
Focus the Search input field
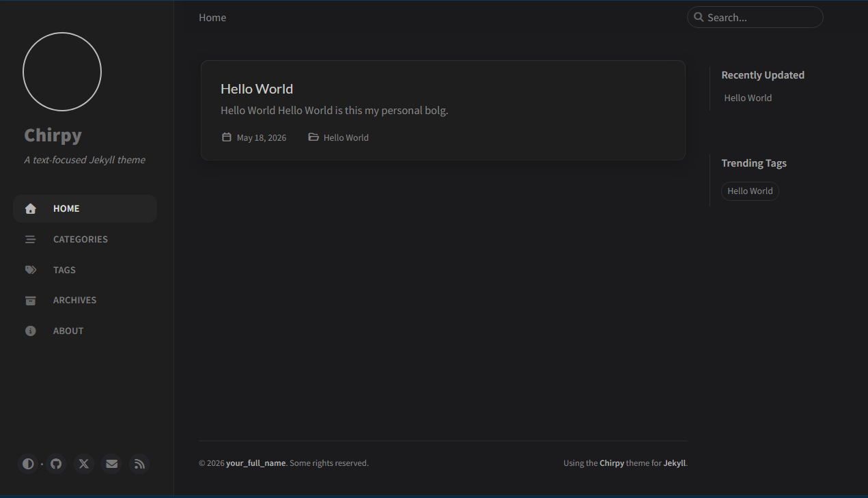click(755, 17)
